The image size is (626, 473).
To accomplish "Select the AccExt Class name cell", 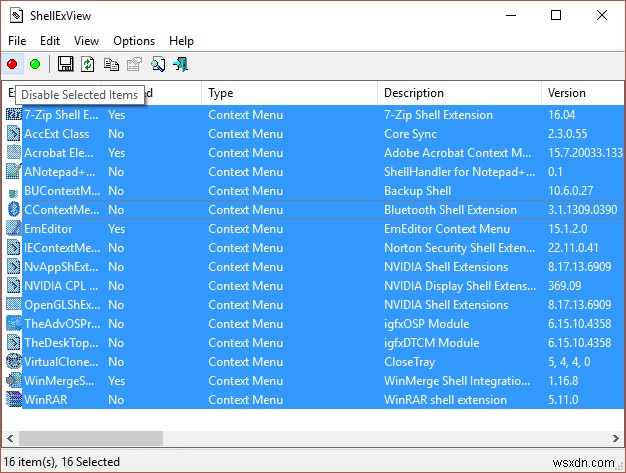I will [x=57, y=134].
